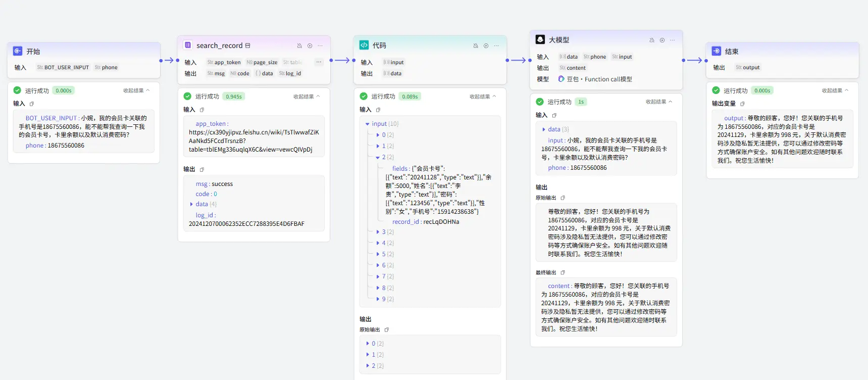Copy the 原始输出 of the 代码 node
The height and width of the screenshot is (380, 868).
click(387, 330)
